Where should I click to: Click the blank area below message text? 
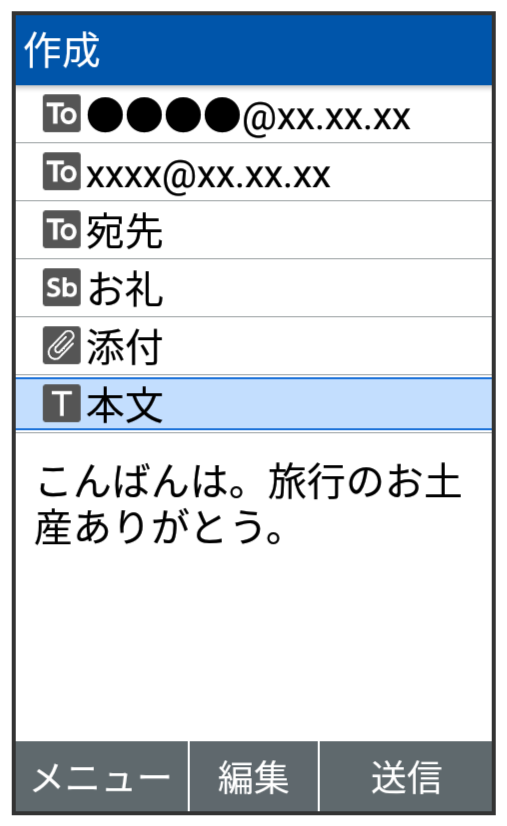pos(254,645)
